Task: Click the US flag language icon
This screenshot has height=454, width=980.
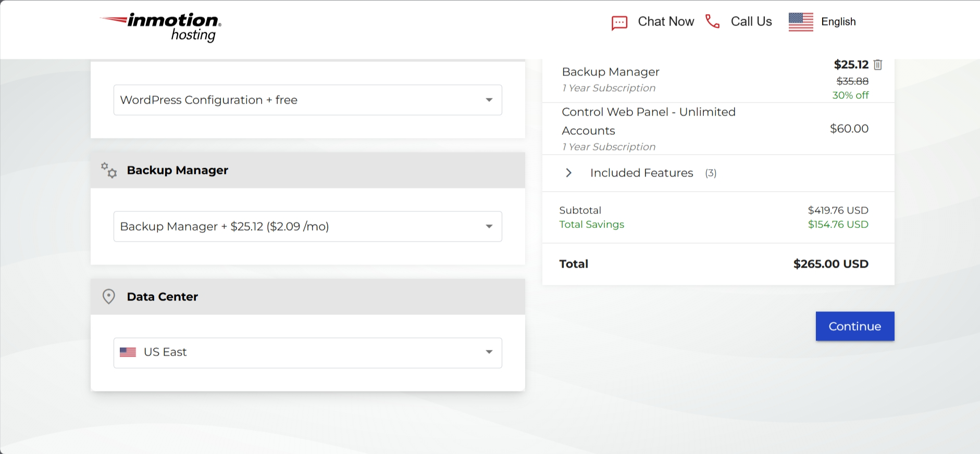Action: click(801, 22)
